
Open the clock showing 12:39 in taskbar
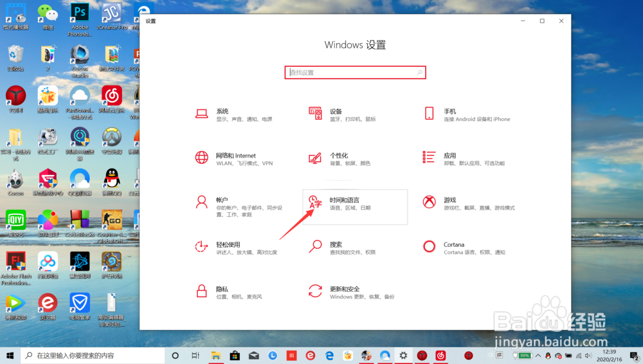610,356
